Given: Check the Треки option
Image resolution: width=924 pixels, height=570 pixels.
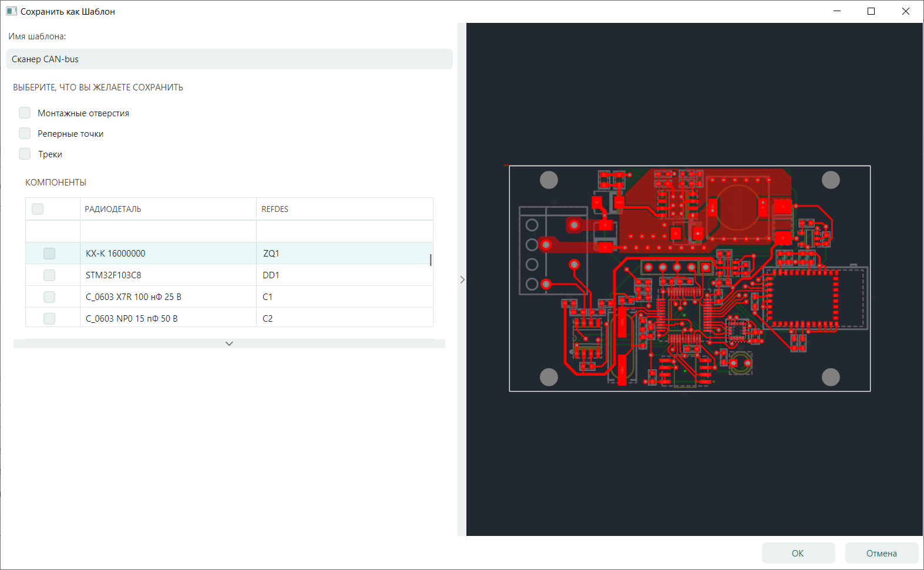Looking at the screenshot, I should click(x=25, y=154).
